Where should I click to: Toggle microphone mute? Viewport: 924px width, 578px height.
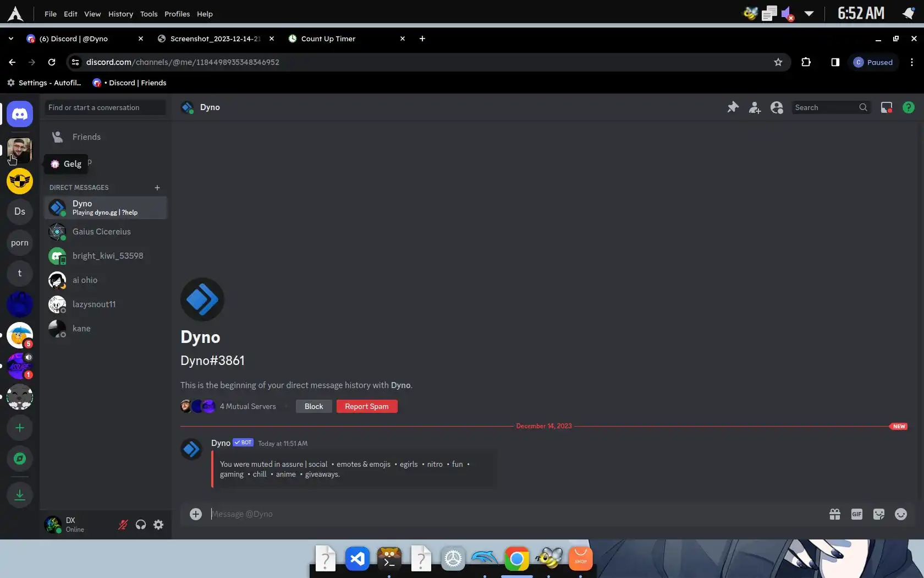coord(123,525)
